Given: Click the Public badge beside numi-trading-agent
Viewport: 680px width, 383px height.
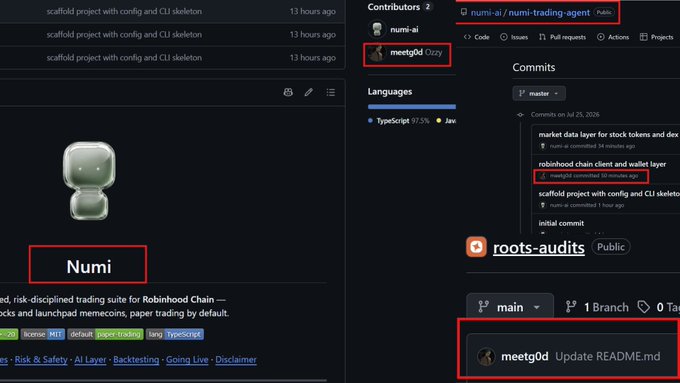Looking at the screenshot, I should pos(604,12).
